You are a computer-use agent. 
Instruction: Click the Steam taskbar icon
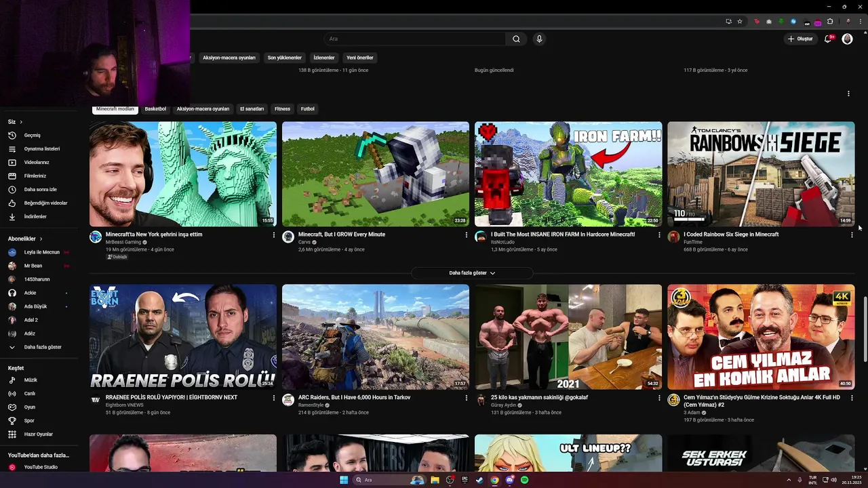point(479,480)
